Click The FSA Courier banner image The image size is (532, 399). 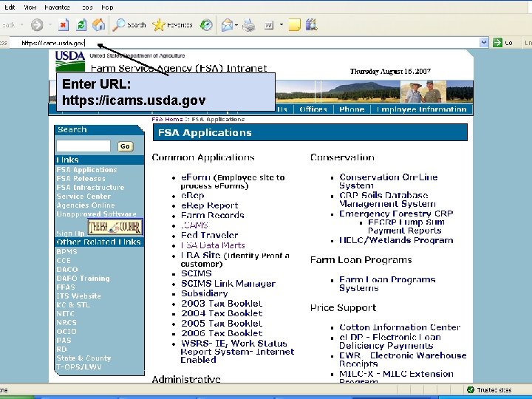[x=115, y=227]
